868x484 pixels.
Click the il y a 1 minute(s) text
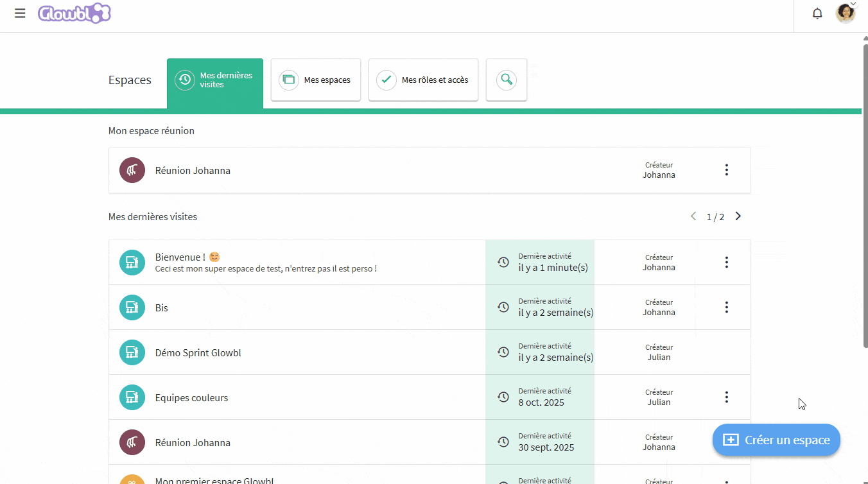(553, 268)
